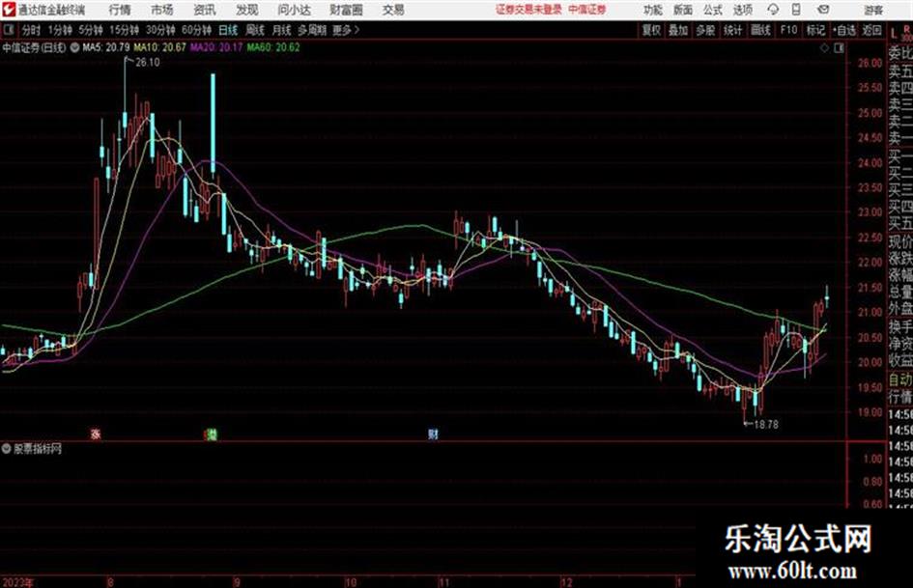
Task: Open the mobile phone icon in title bar
Action: (x=796, y=10)
